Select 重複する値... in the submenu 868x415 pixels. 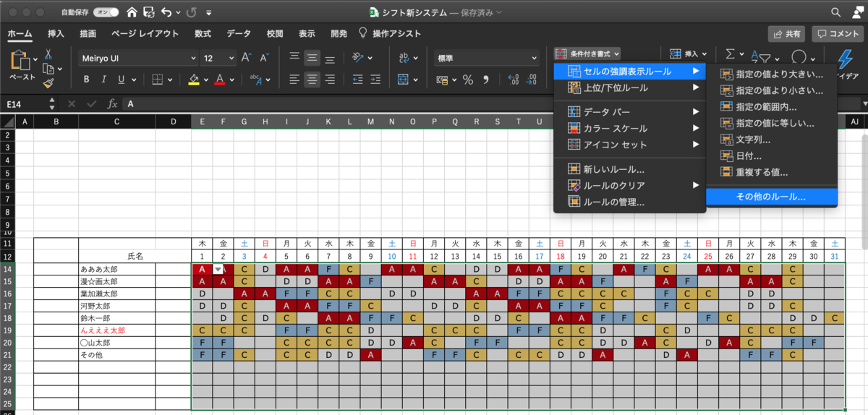coord(771,172)
